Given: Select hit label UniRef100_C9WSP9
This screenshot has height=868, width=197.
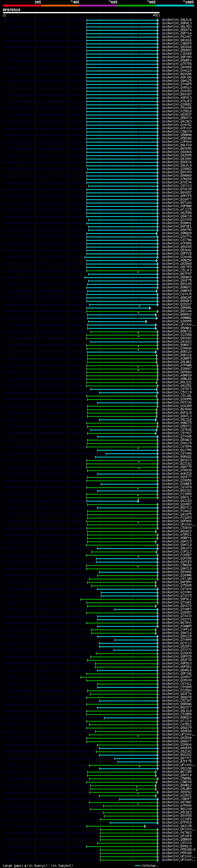Looking at the screenshot, I should click(177, 44).
